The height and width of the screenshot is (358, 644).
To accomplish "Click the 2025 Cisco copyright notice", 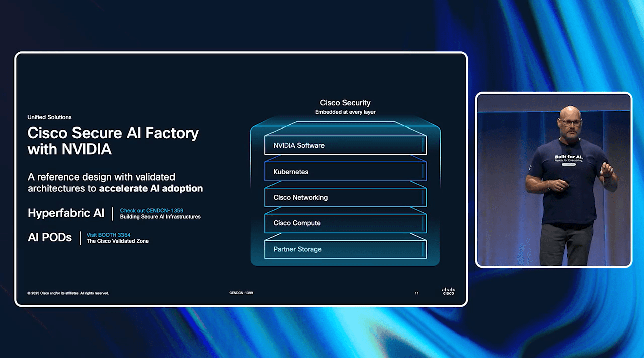I will [68, 293].
